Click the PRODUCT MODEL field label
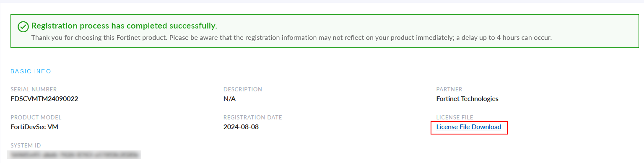This screenshot has height=163, width=644. (36, 117)
